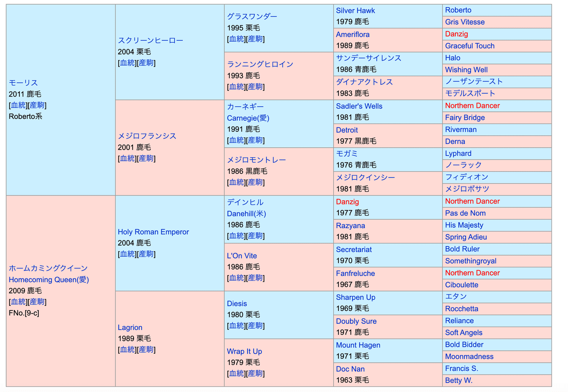Open the グラスワンダー link
The width and height of the screenshot is (568, 392).
(252, 17)
